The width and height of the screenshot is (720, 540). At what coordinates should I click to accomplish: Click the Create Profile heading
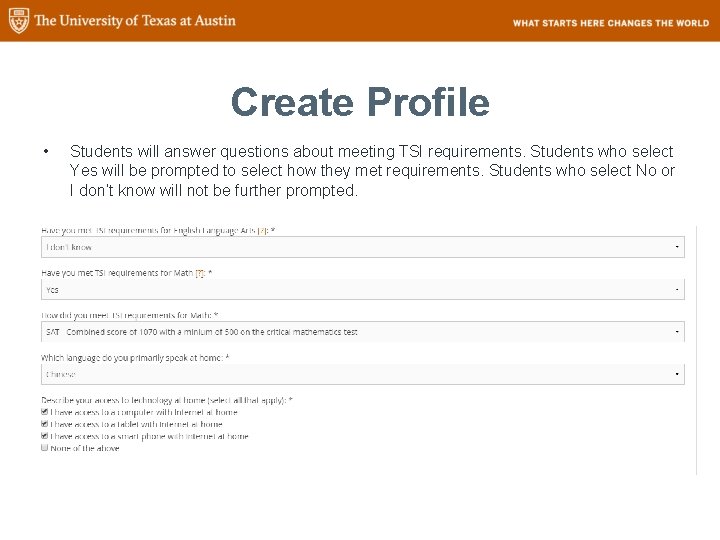tap(360, 102)
